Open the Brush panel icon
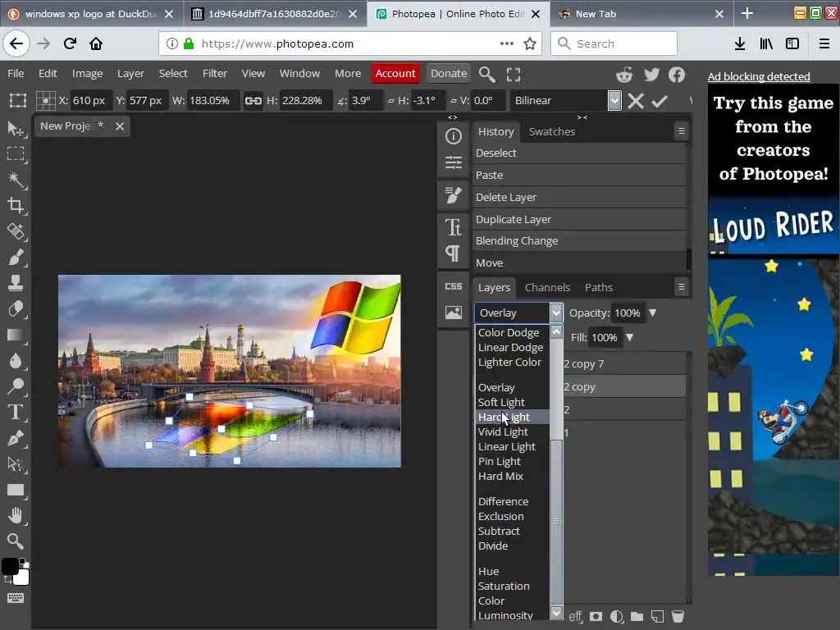Viewport: 840px width, 630px height. click(x=453, y=195)
